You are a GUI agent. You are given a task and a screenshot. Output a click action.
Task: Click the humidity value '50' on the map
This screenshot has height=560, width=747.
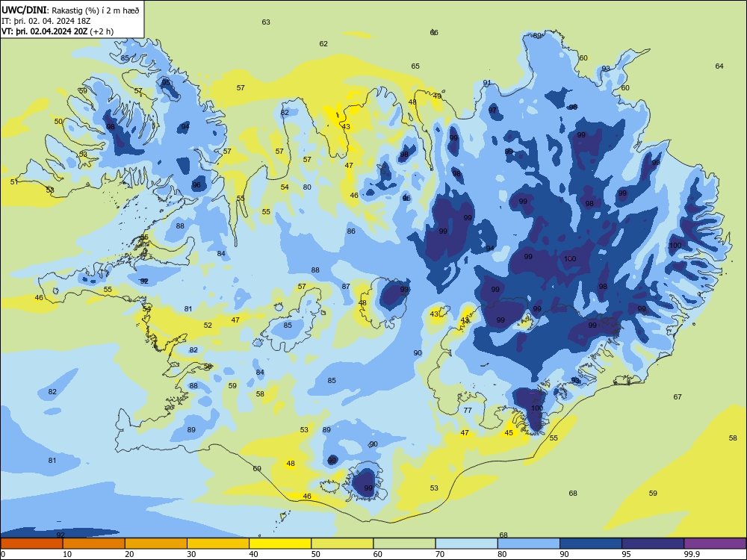tap(58, 122)
